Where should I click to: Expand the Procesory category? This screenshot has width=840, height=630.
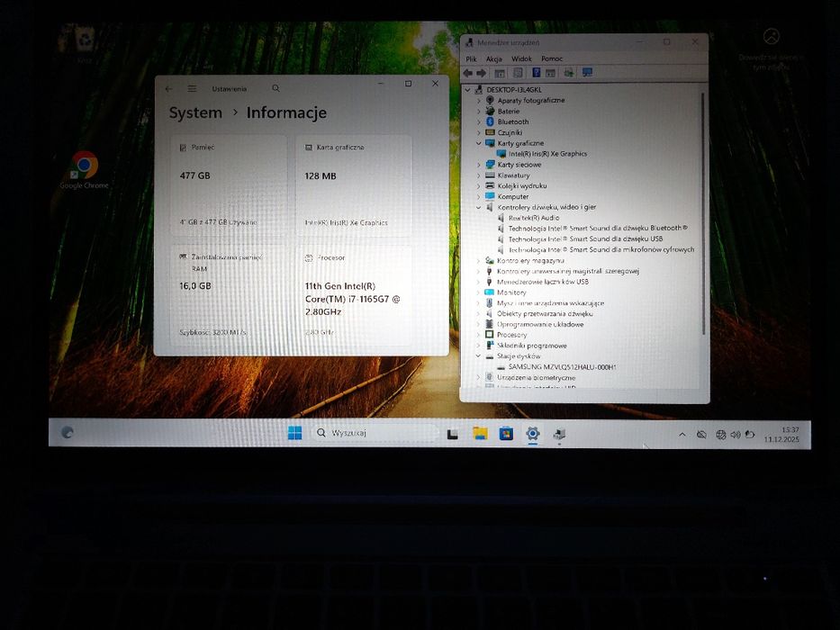478,335
